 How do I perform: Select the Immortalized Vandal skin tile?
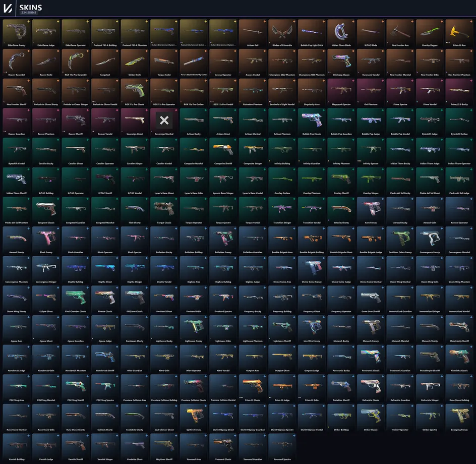click(459, 300)
